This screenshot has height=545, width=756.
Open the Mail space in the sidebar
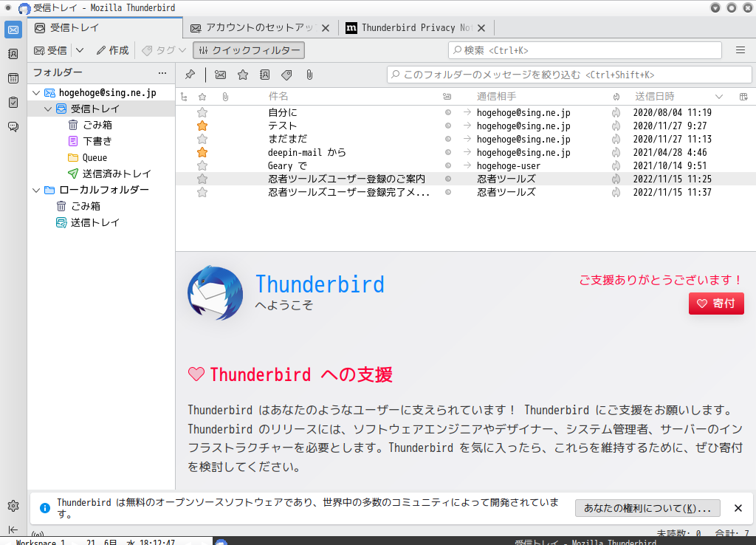click(x=13, y=30)
